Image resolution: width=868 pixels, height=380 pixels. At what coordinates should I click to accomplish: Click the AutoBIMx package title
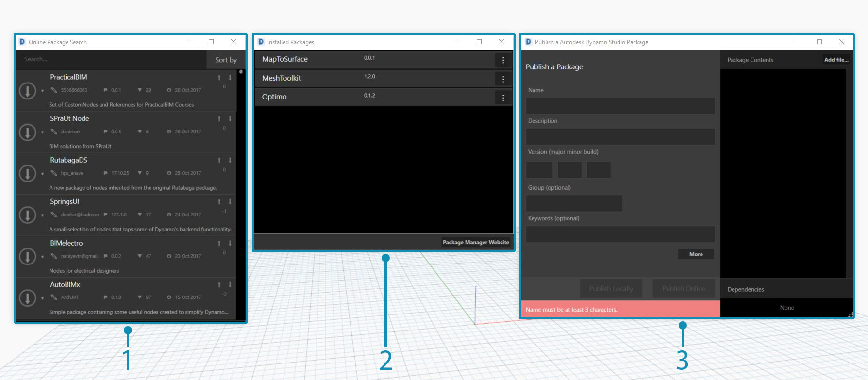click(65, 284)
